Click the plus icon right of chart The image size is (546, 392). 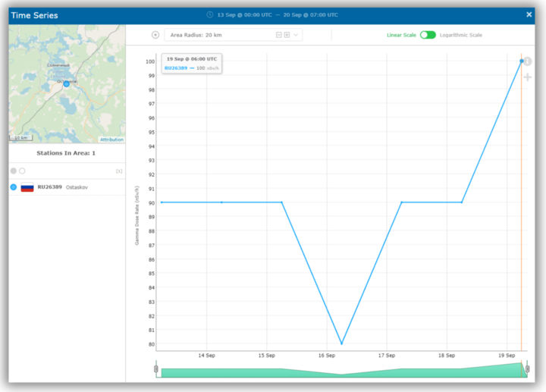tap(528, 77)
